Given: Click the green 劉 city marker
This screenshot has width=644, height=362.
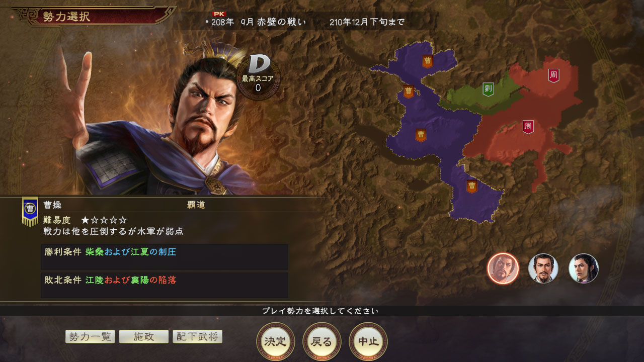Looking at the screenshot, I should 488,89.
